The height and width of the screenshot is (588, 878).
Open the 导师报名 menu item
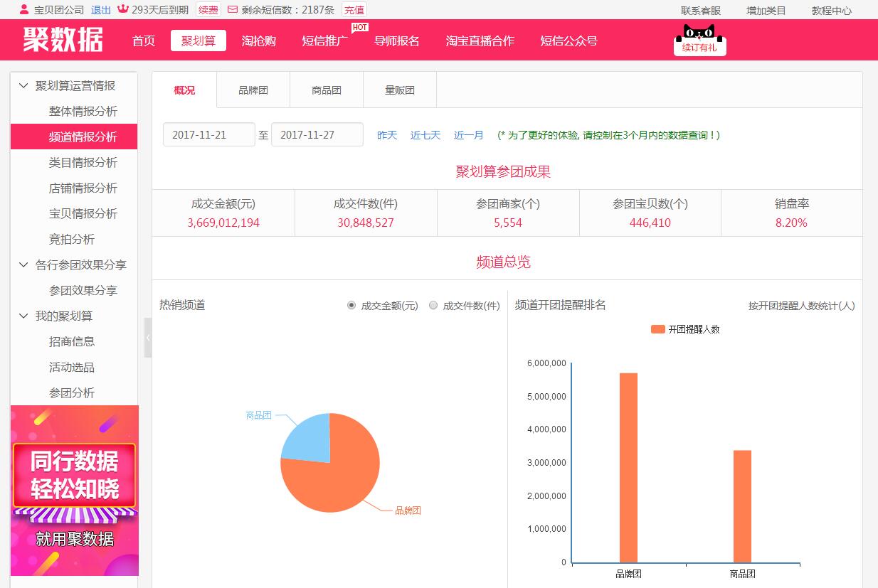point(397,41)
